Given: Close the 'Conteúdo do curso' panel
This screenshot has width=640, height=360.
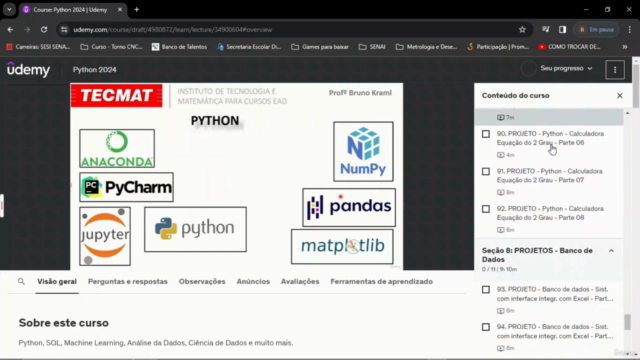Looking at the screenshot, I should click(620, 96).
